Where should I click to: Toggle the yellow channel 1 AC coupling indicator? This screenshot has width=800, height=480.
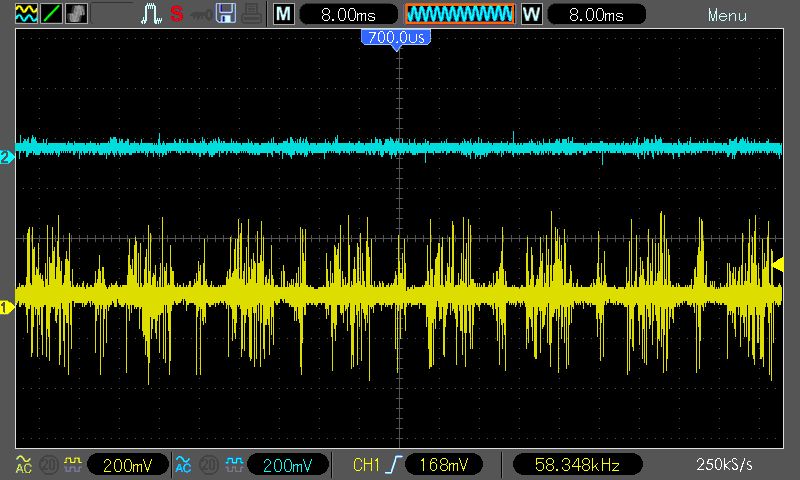point(23,464)
